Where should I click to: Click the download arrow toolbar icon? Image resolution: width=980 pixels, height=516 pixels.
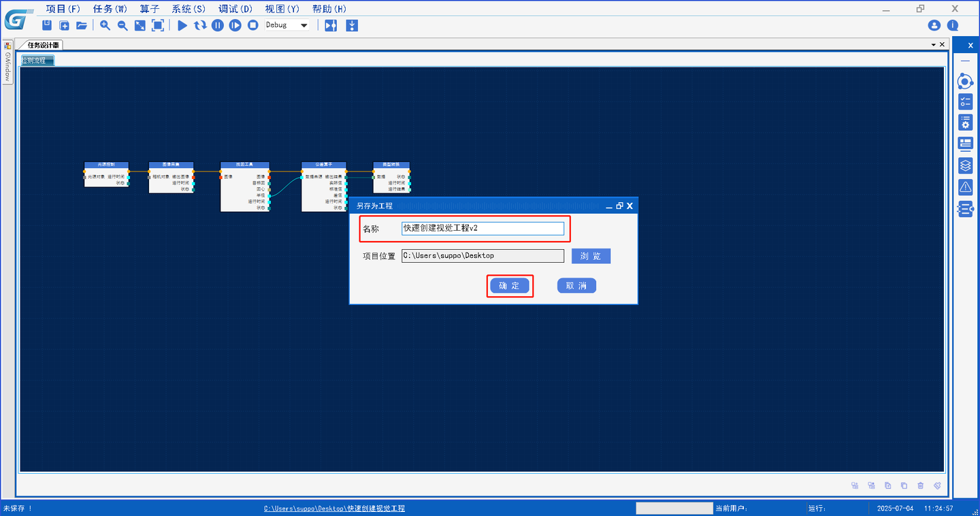(x=352, y=25)
